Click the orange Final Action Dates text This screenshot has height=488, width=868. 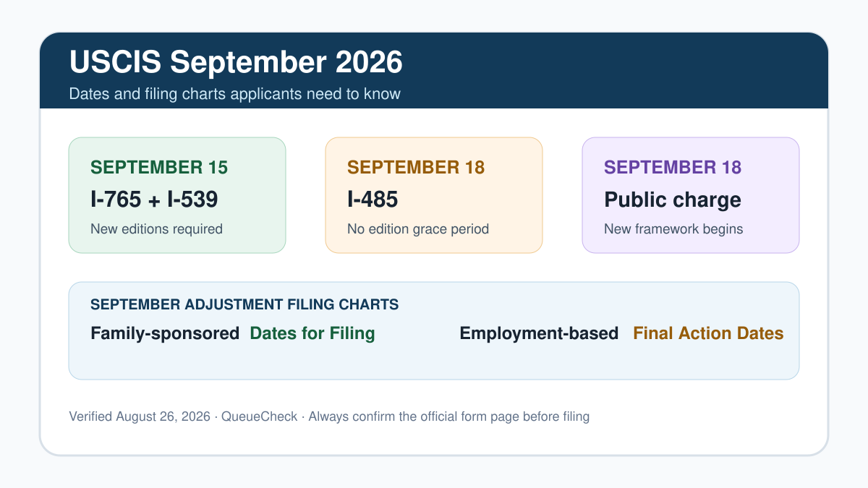click(708, 333)
